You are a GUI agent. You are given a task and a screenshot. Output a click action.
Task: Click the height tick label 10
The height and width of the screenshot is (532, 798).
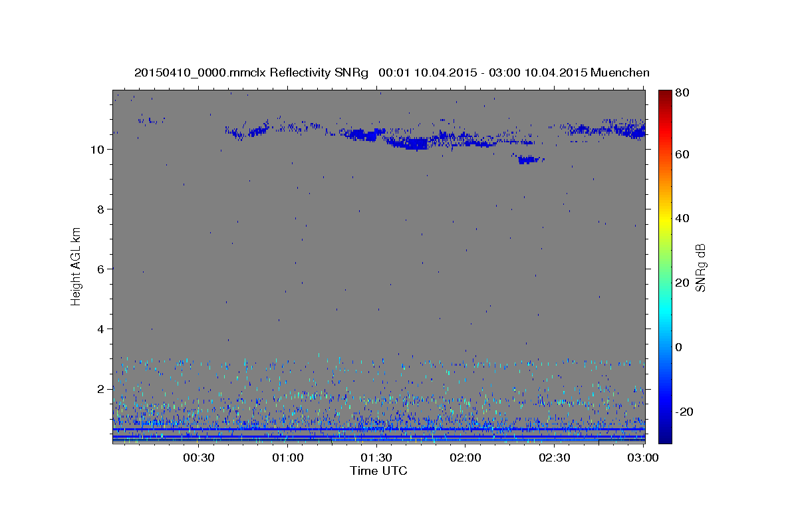[x=97, y=150]
